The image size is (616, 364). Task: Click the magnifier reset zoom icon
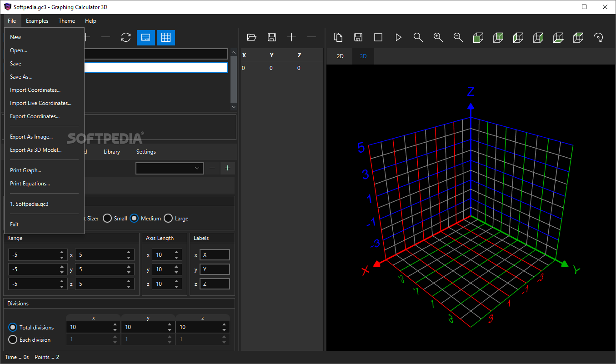coord(418,37)
